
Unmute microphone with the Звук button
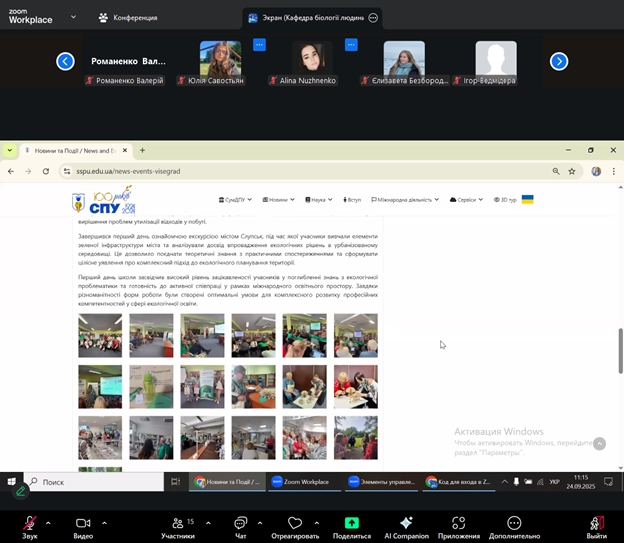tap(30, 523)
